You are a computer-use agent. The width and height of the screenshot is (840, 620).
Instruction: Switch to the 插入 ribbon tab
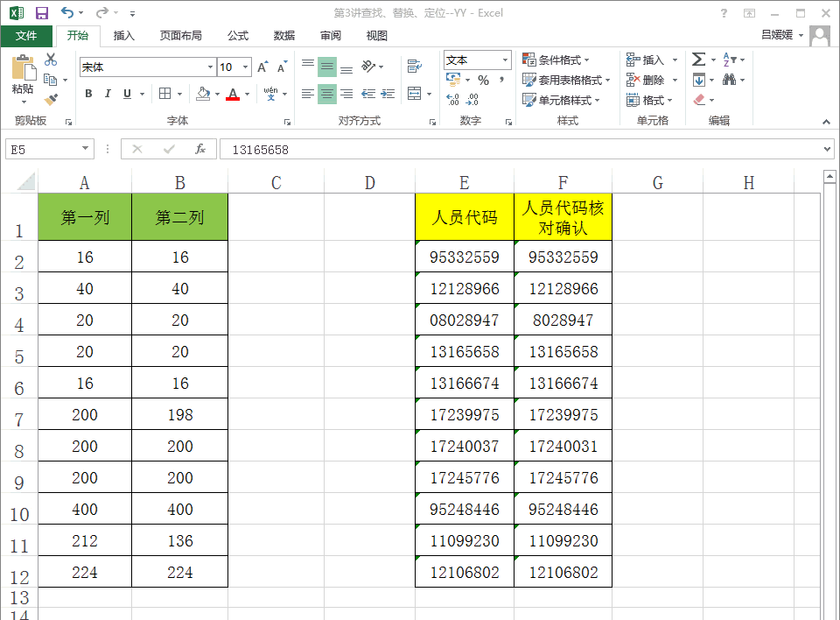tap(122, 36)
